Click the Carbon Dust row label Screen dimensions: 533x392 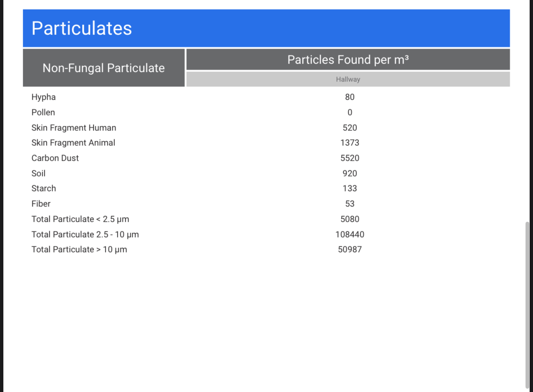(55, 158)
